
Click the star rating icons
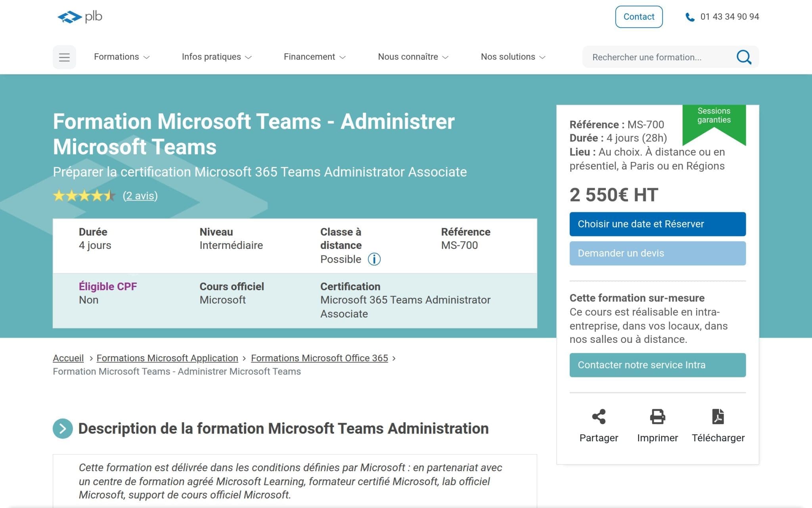pos(84,196)
